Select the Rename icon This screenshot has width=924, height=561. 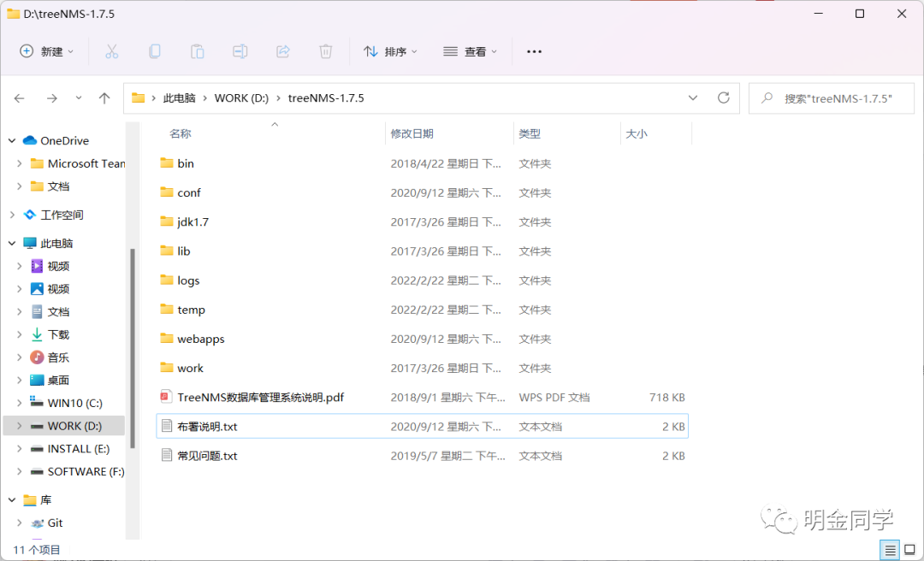point(240,51)
